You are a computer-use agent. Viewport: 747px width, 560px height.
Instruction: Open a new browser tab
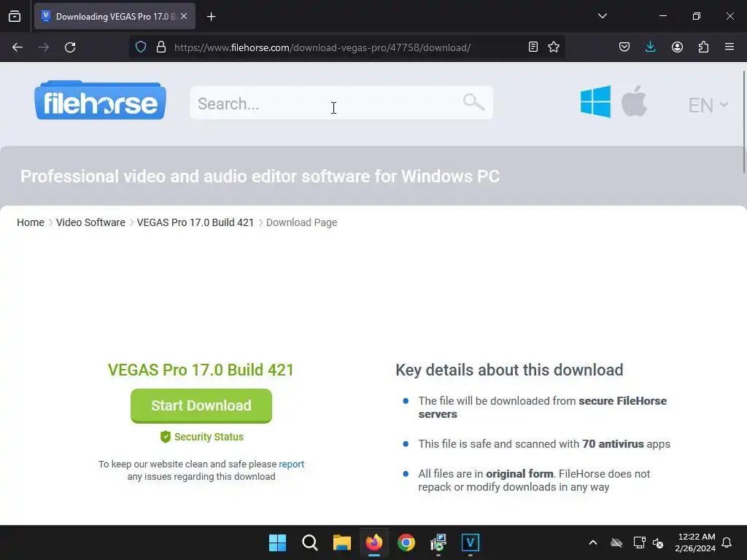pos(211,17)
